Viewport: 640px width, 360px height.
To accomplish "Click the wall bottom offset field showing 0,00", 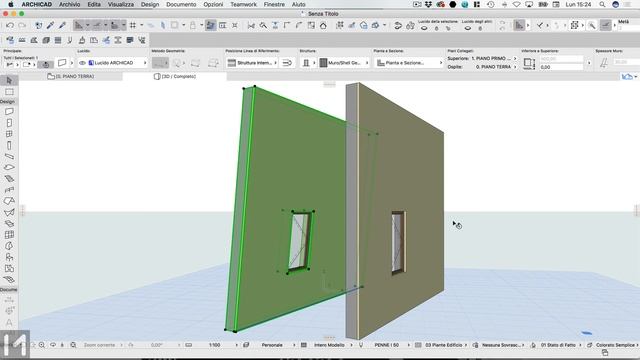I will point(561,67).
